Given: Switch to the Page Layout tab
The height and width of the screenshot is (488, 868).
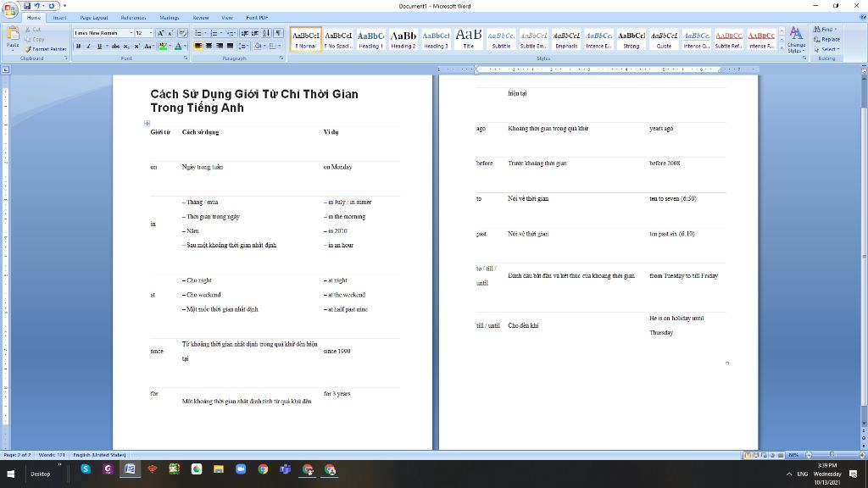Looking at the screenshot, I should point(94,18).
